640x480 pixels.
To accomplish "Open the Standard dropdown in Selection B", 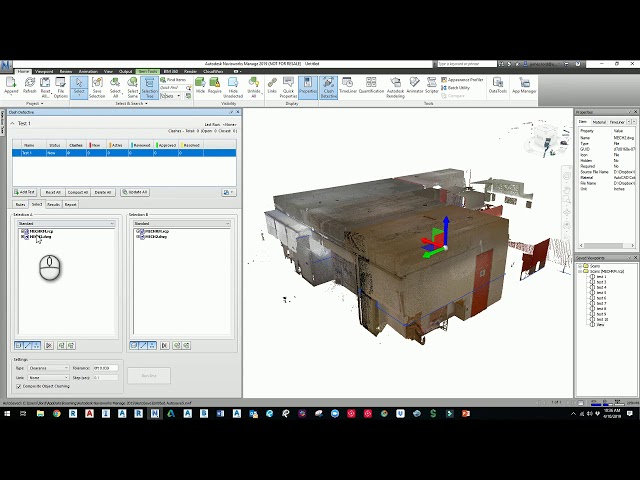I will coord(182,224).
